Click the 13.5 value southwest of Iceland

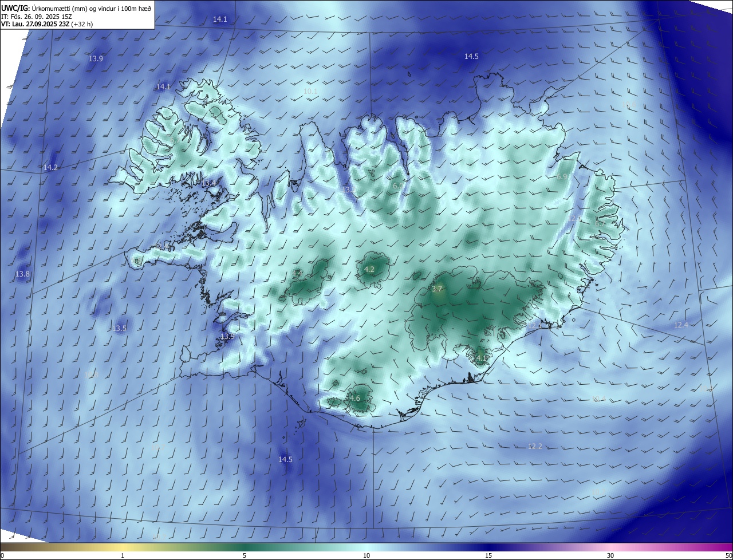[119, 329]
